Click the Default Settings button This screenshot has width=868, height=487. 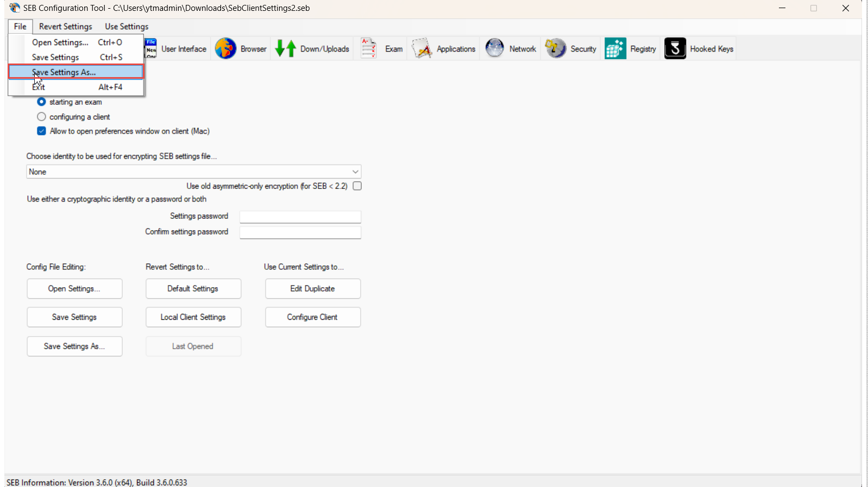(x=193, y=289)
